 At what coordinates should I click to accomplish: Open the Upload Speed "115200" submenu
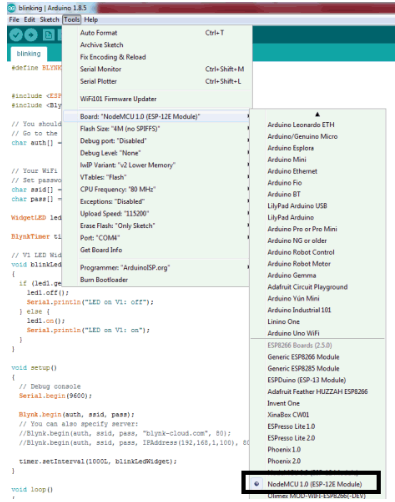pyautogui.click(x=156, y=213)
